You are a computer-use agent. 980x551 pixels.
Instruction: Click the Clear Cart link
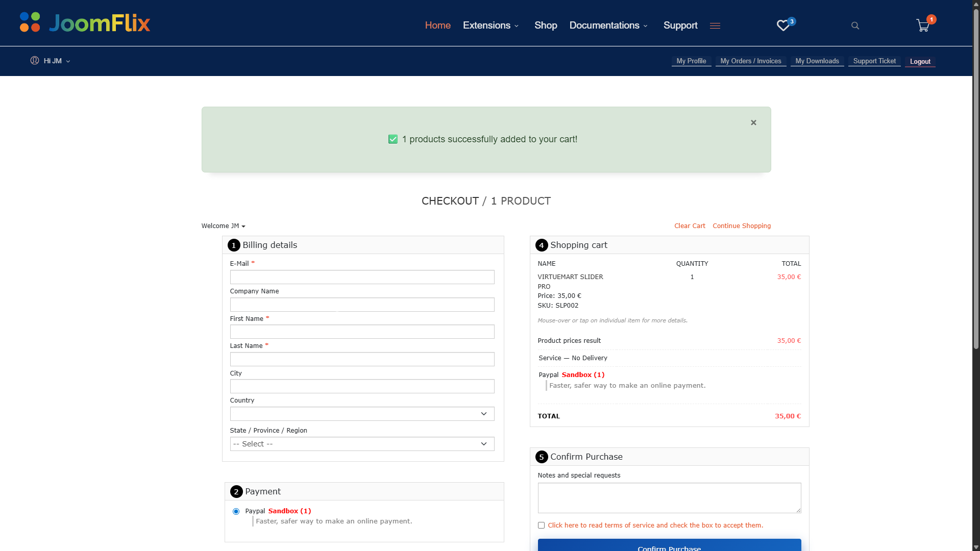pyautogui.click(x=690, y=226)
